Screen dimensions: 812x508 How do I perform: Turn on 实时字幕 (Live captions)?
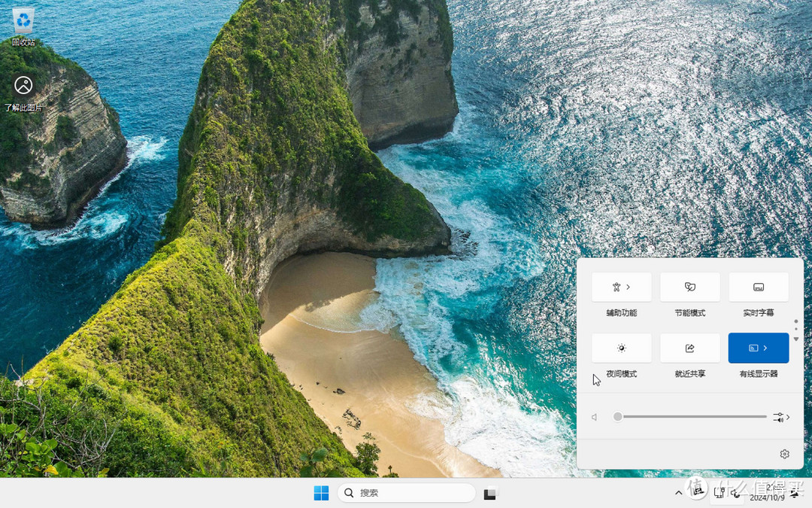[758, 287]
